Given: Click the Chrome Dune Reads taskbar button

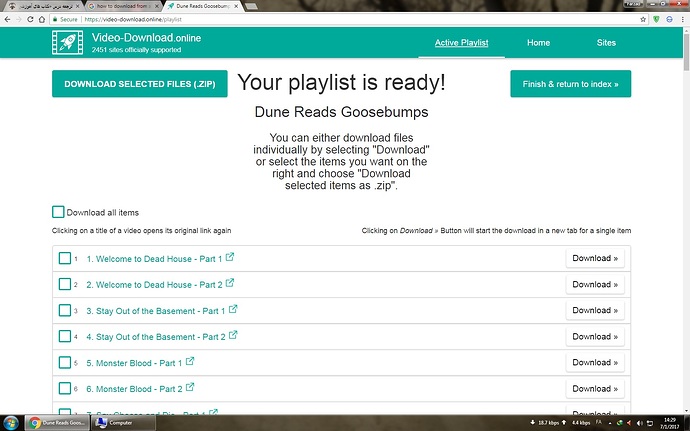Looking at the screenshot, I should (x=57, y=423).
